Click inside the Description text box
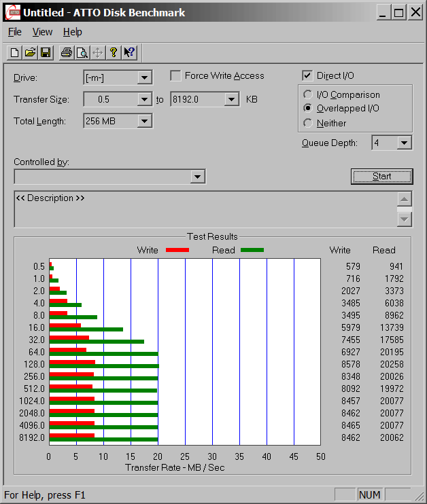 pos(204,209)
